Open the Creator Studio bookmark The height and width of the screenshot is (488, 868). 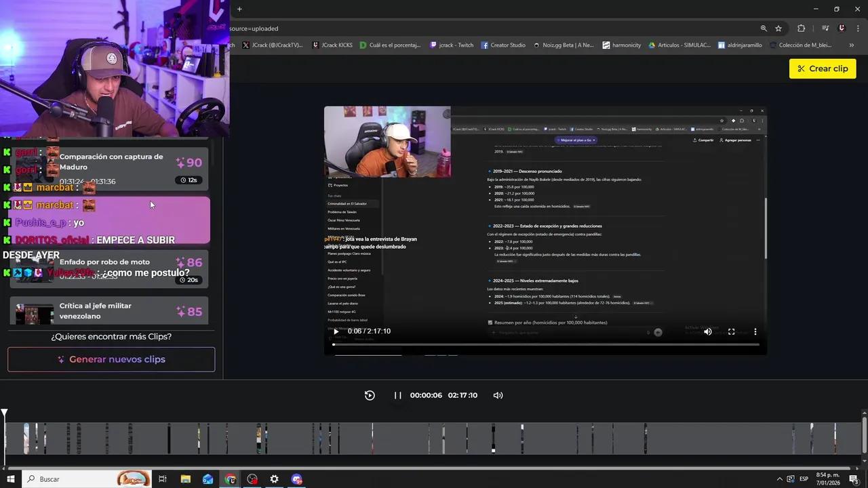[503, 45]
